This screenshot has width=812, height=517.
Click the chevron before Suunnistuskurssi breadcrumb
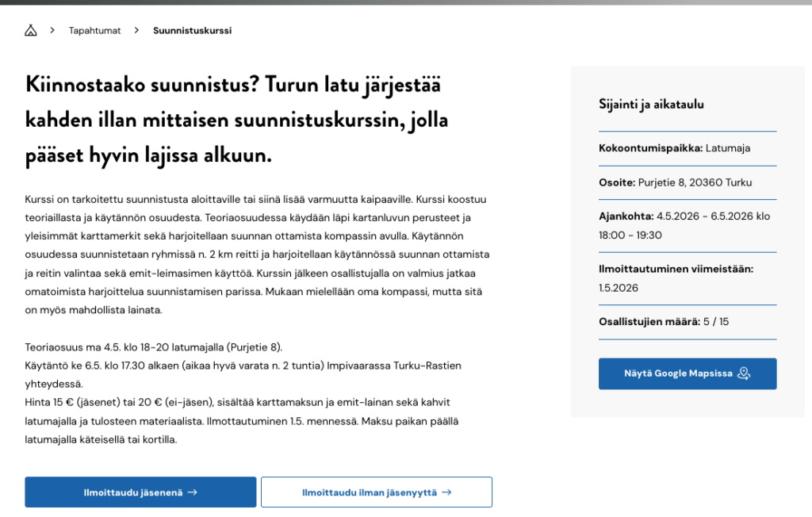[136, 30]
